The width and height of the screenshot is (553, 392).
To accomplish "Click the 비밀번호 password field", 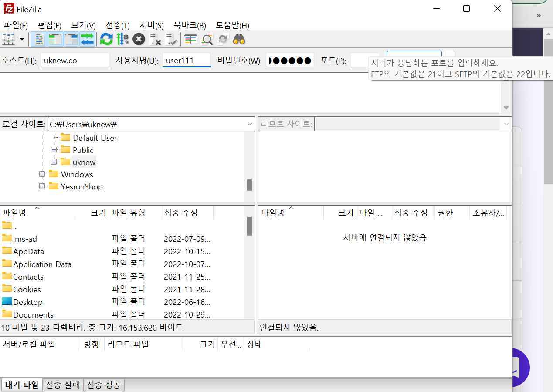I will tap(290, 60).
